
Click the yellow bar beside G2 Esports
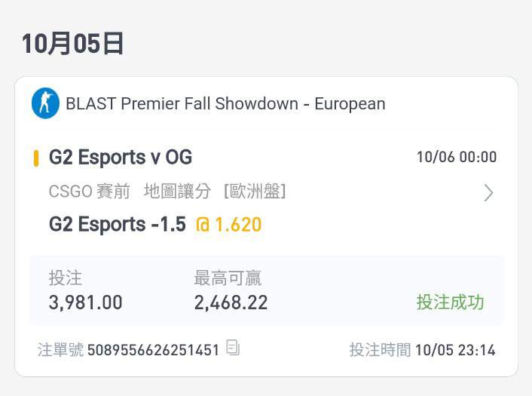pyautogui.click(x=36, y=158)
